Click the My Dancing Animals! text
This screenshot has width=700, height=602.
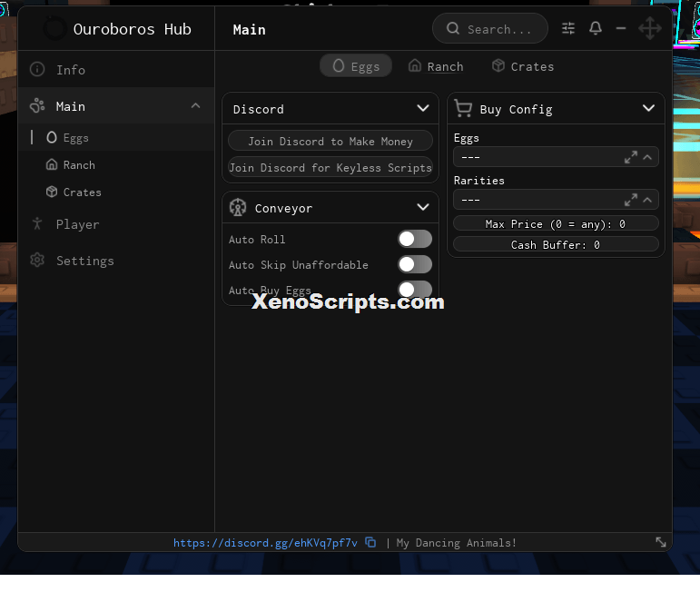tap(457, 543)
